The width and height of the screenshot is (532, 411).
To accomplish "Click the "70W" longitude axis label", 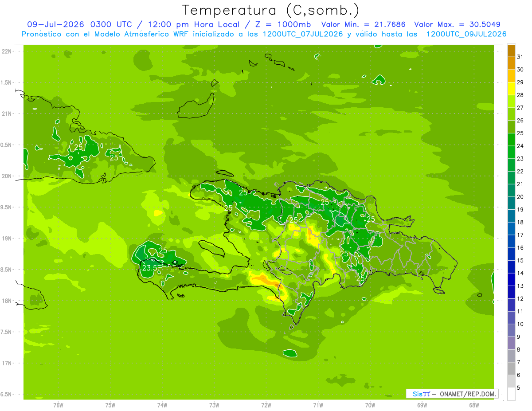I will coord(370,405).
